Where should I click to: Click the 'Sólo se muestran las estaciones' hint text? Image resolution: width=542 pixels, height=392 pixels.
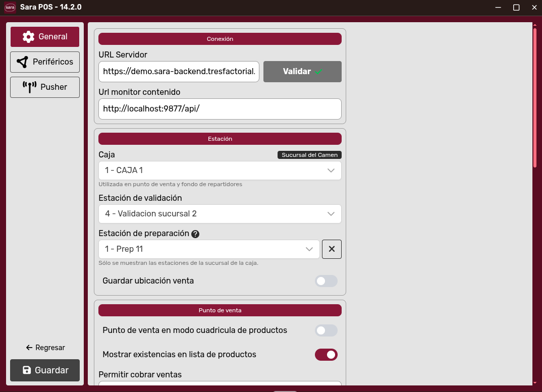(x=178, y=263)
